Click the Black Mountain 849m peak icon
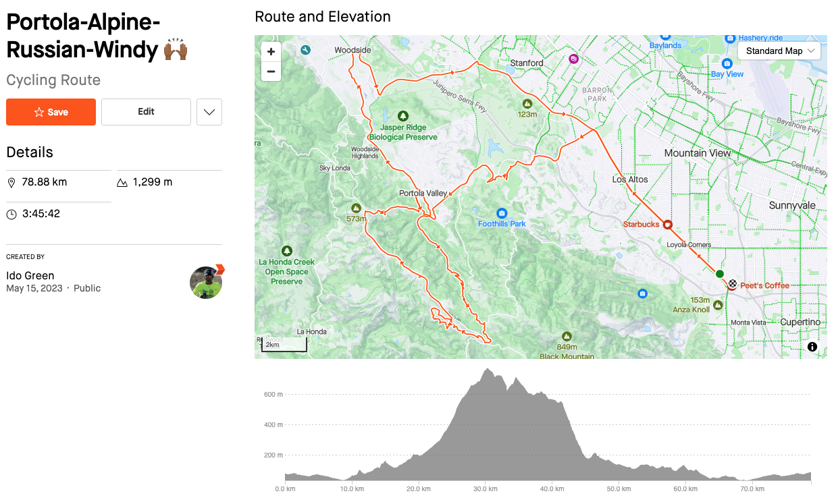The width and height of the screenshot is (836, 504). [567, 337]
